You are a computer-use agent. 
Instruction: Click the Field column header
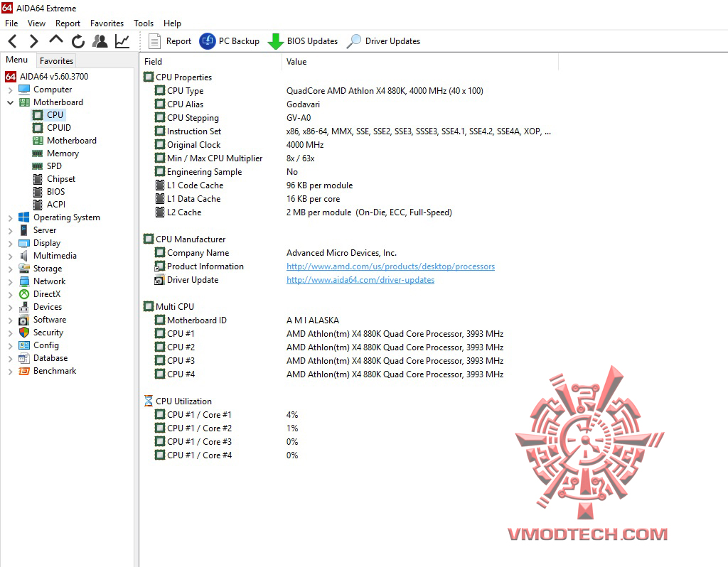210,62
